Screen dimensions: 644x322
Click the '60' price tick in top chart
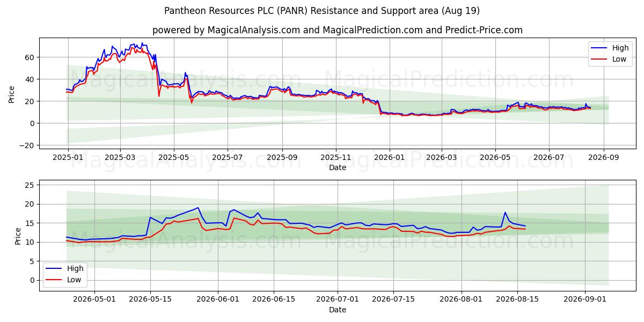pos(30,57)
